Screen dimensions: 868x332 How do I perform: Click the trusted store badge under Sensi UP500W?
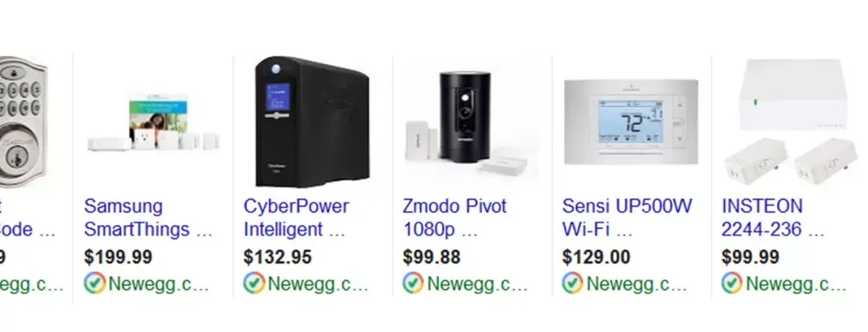point(572,283)
